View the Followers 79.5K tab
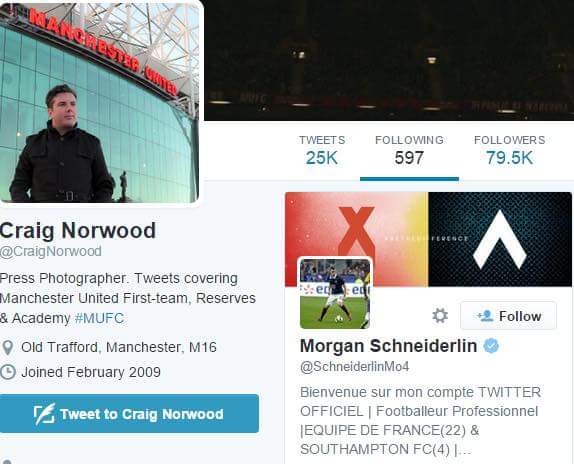 click(x=510, y=151)
